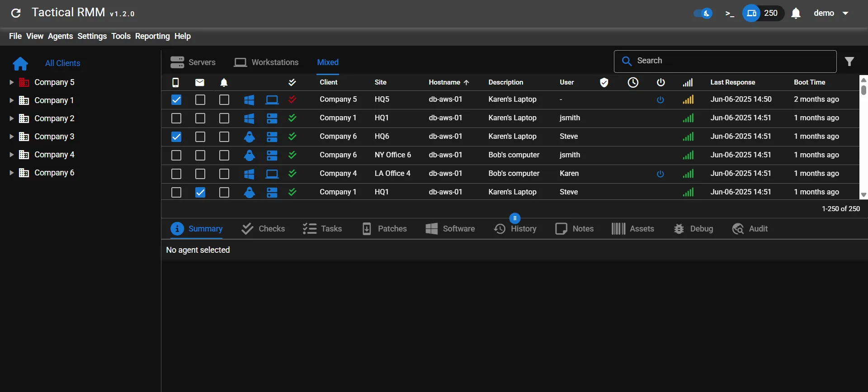Open the Patches tab
The image size is (868, 392).
(x=384, y=229)
